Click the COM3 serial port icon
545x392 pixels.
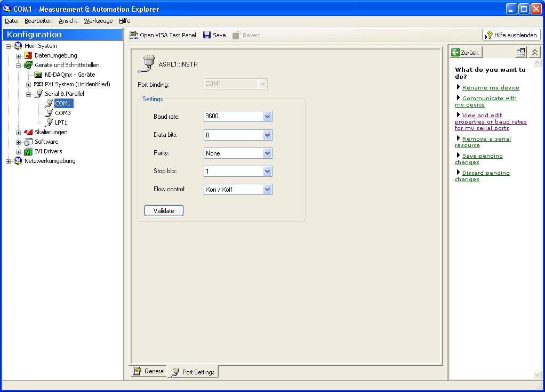click(49, 113)
